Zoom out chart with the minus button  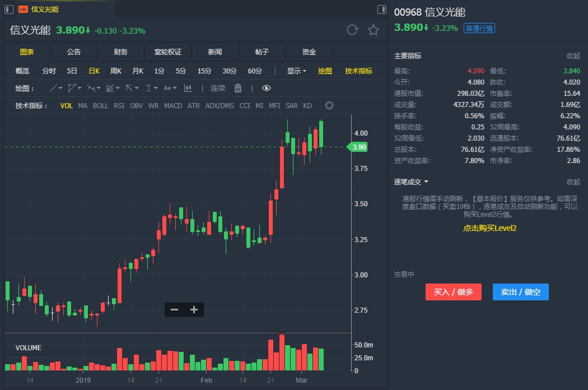pyautogui.click(x=174, y=310)
